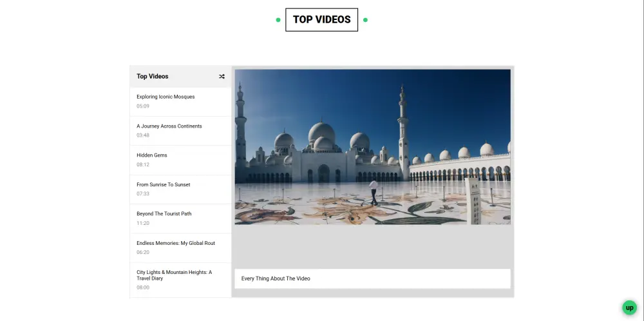Open 'Endless Memories: My Global Rout'

click(181, 248)
